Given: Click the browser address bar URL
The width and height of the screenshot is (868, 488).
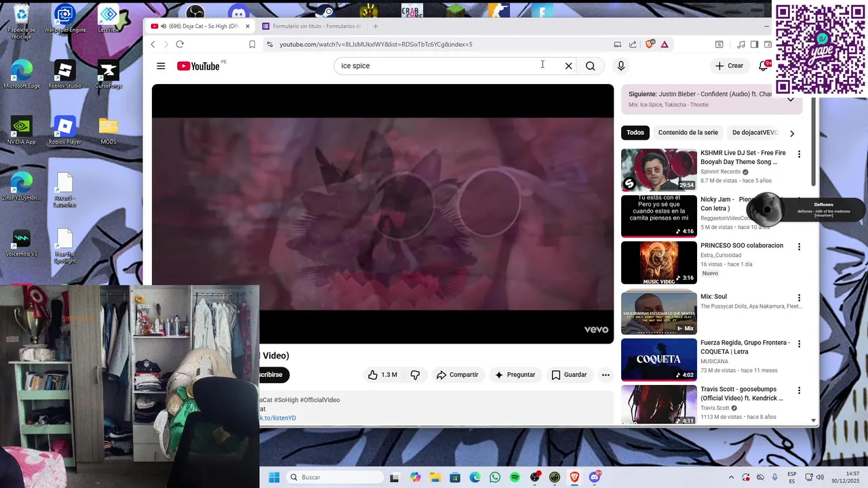Looking at the screenshot, I should 376,44.
